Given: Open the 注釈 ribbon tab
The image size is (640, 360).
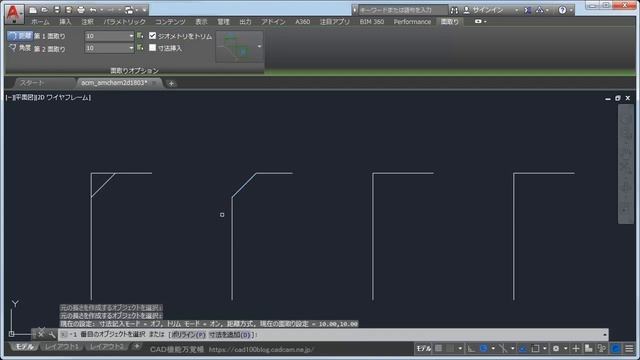Looking at the screenshot, I should point(87,22).
